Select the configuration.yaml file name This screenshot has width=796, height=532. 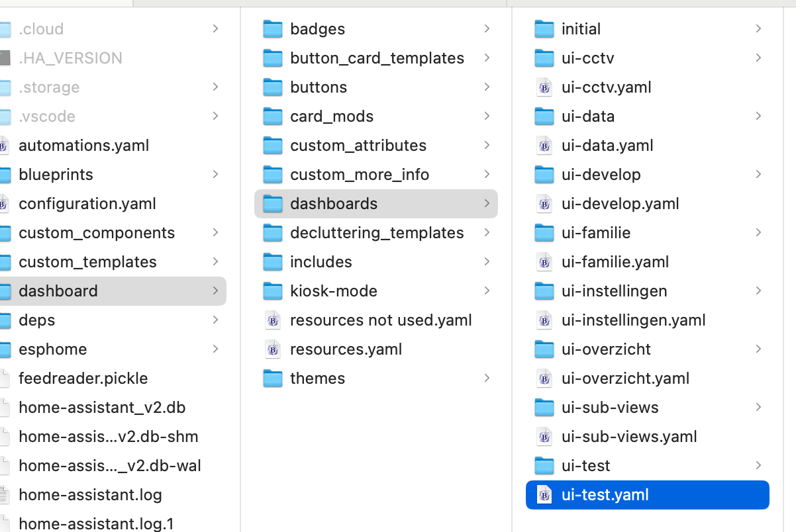tap(87, 204)
